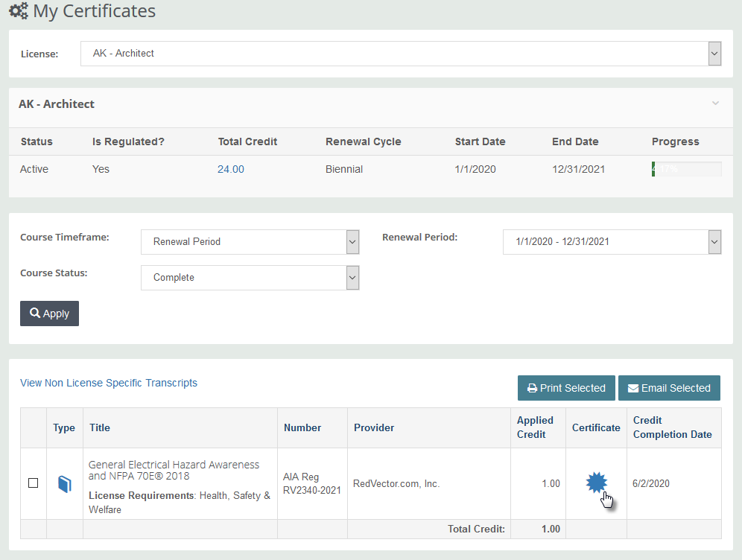Open the Course Timeframe dropdown
The height and width of the screenshot is (560, 742).
point(250,241)
